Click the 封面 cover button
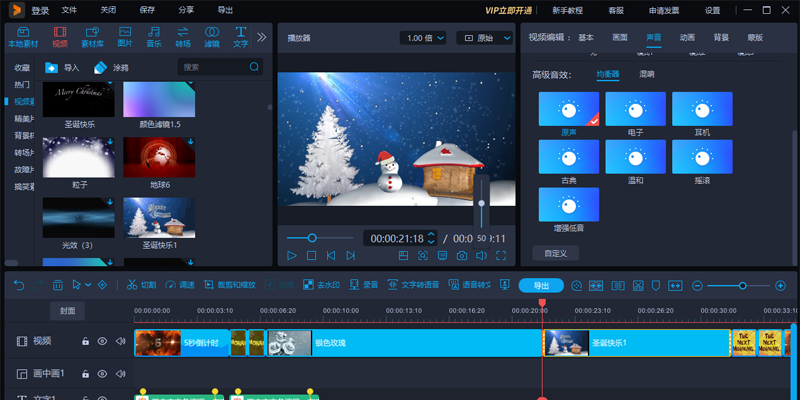Screen dimensions: 800x400 pos(67,311)
